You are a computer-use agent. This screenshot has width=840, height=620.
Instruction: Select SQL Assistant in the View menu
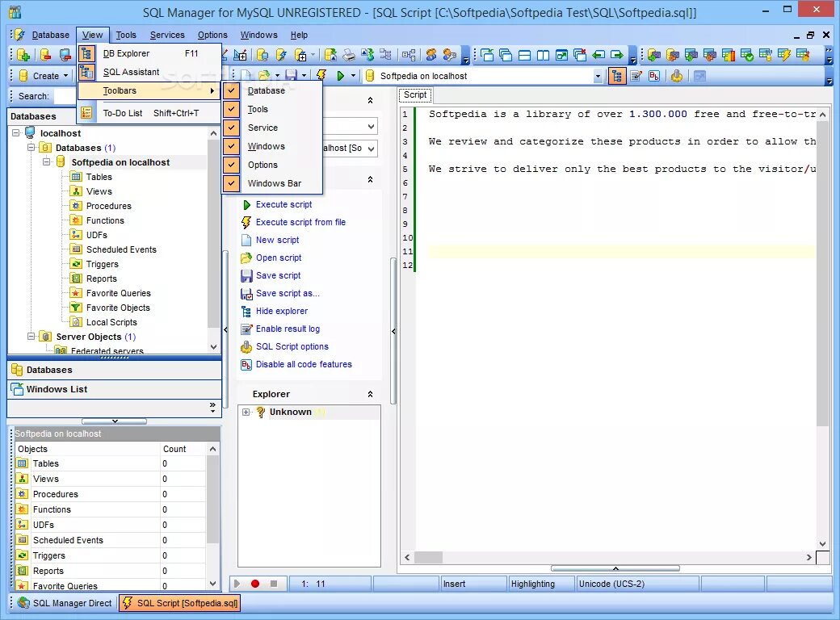(x=149, y=72)
